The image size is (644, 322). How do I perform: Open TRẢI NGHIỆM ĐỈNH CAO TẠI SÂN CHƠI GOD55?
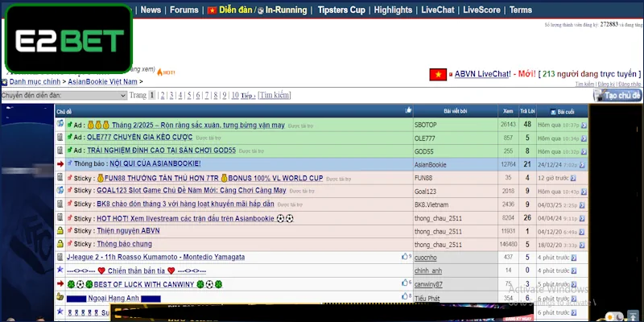[162, 151]
